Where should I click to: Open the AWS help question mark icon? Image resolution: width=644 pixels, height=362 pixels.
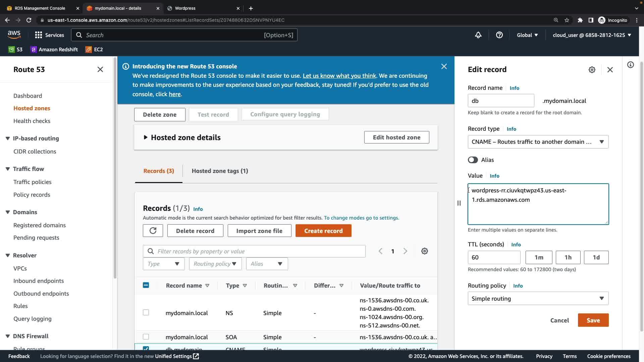pos(499,35)
